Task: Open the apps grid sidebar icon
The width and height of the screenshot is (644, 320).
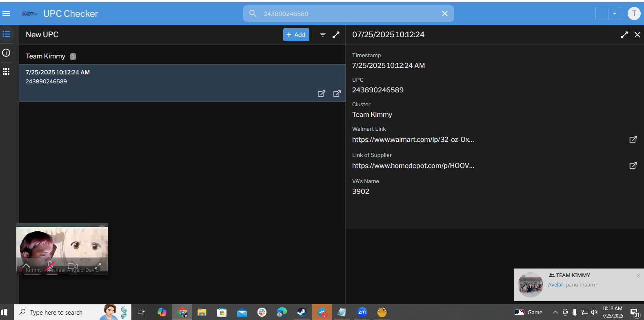Action: point(6,72)
